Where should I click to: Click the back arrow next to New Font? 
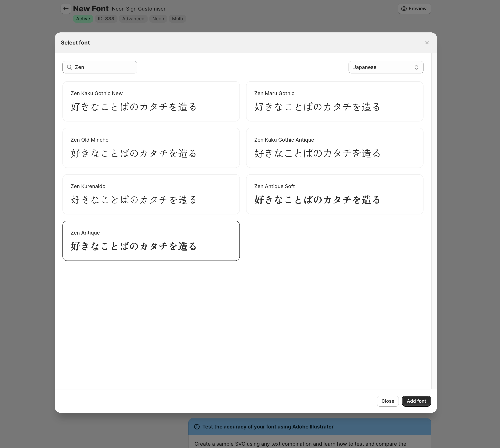[66, 9]
